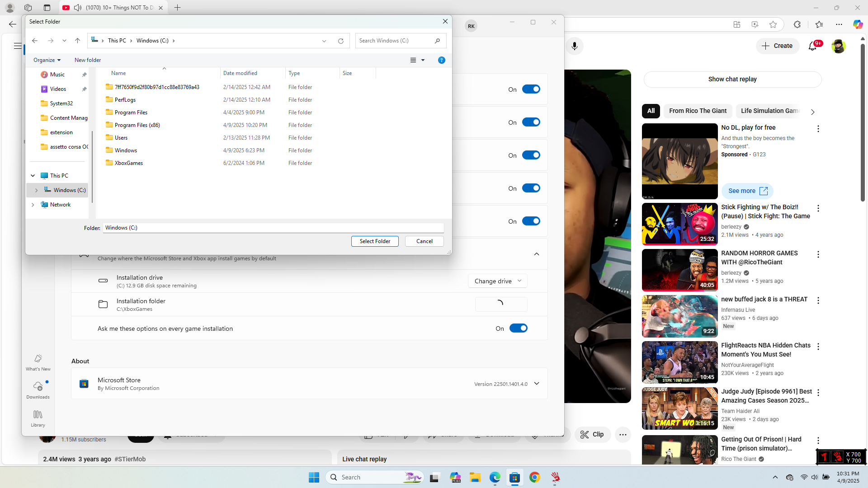Turn off fourth Microsoft Store settings toggle
Viewport: 868px width, 488px height.
(531, 188)
